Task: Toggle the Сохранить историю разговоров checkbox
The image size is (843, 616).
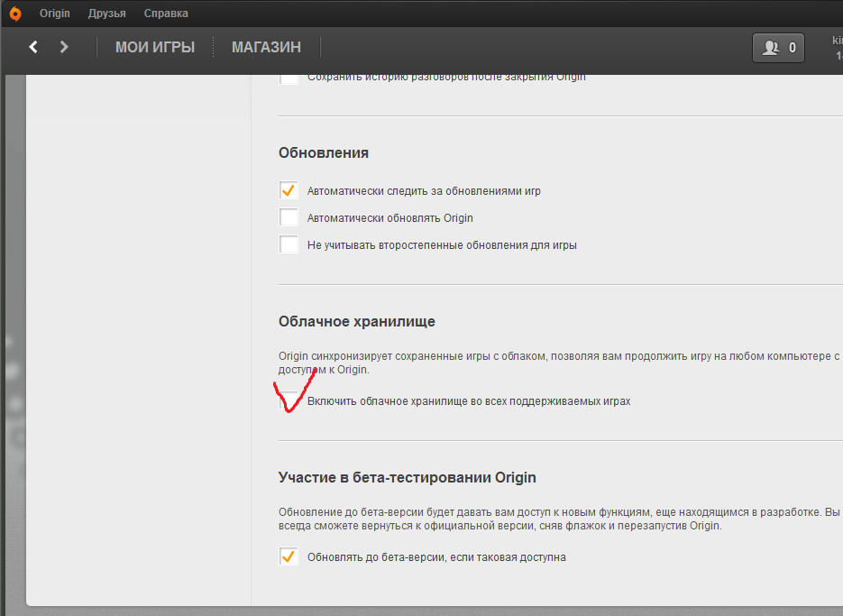Action: (289, 79)
